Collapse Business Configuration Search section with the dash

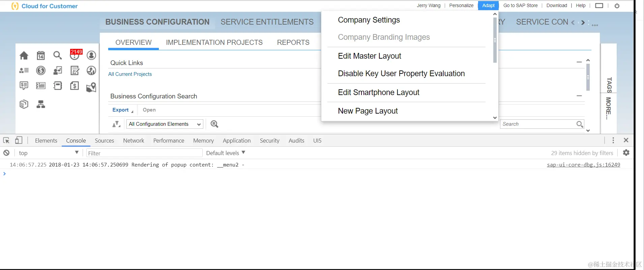tap(579, 96)
